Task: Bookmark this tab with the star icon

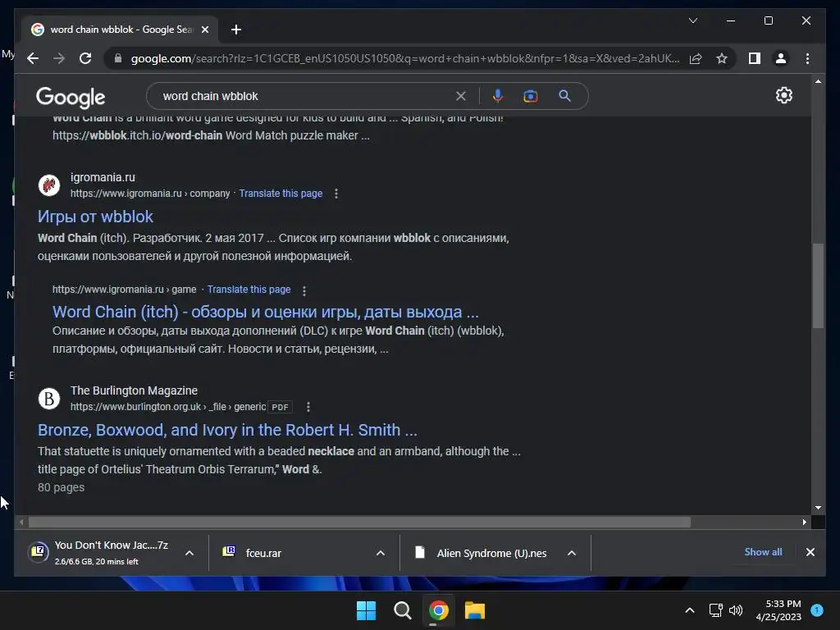Action: pyautogui.click(x=722, y=58)
